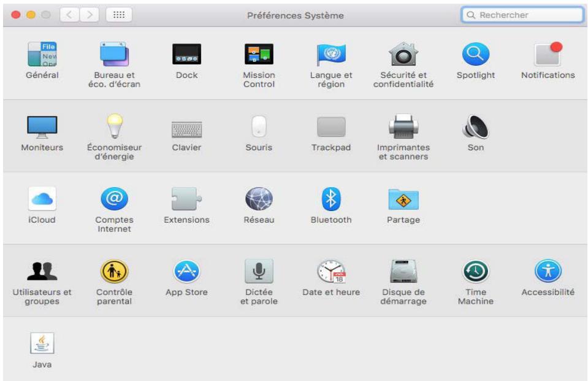Open the Son sound preferences
The image size is (588, 381).
[x=476, y=128]
